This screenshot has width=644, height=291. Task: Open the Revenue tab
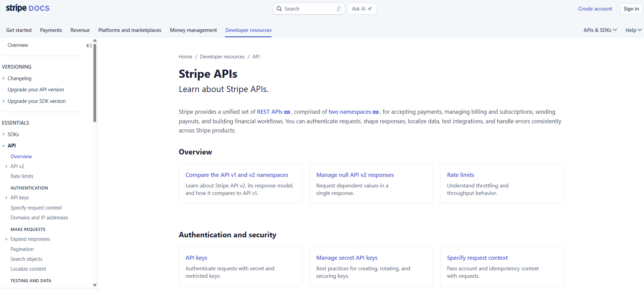point(80,30)
